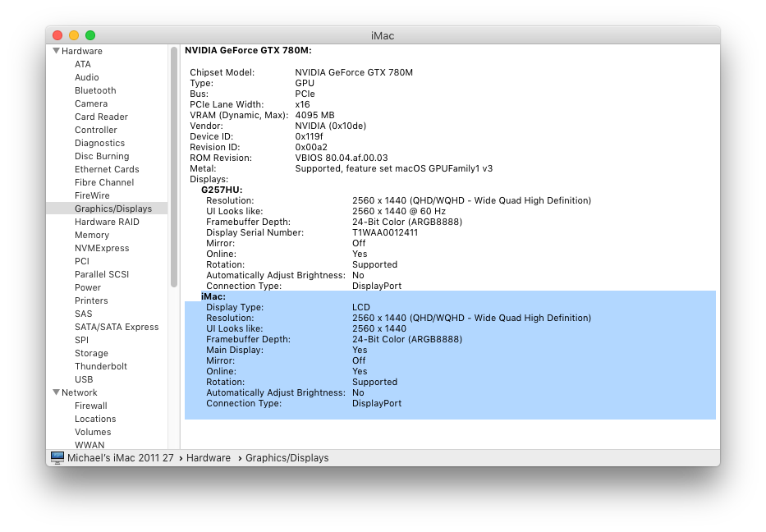The width and height of the screenshot is (766, 532).
Task: Click the VRAM value 4095 MB
Action: pyautogui.click(x=314, y=115)
